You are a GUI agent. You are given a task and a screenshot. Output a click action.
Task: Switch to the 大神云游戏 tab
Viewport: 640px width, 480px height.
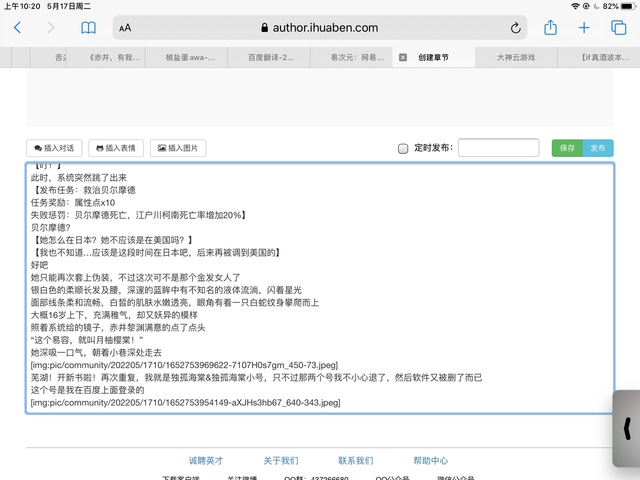point(515,58)
